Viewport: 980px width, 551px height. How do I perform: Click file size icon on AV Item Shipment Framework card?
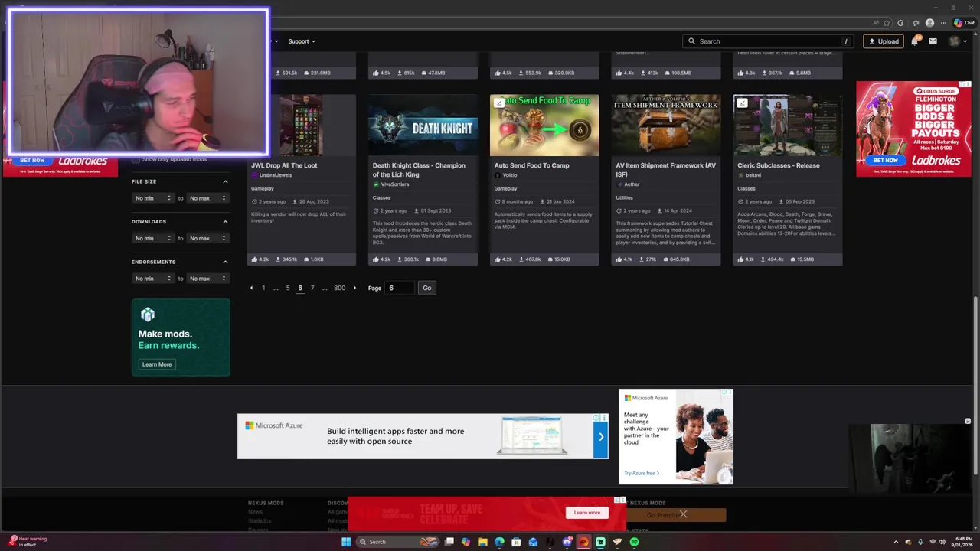tap(665, 259)
